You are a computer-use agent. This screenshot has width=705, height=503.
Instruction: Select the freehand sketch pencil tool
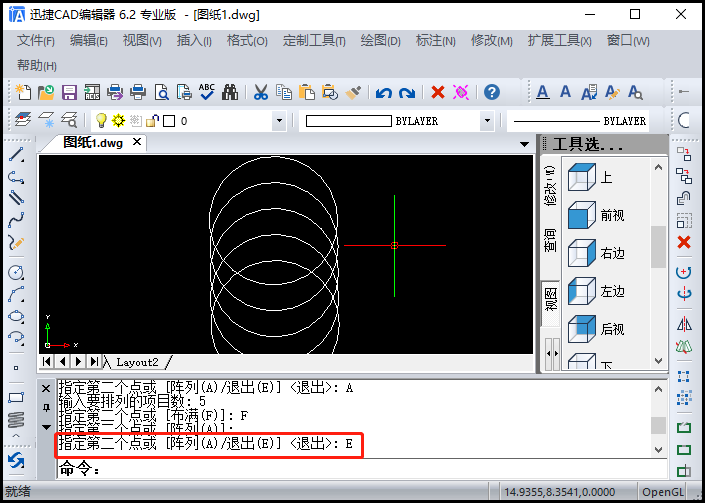coord(16,242)
